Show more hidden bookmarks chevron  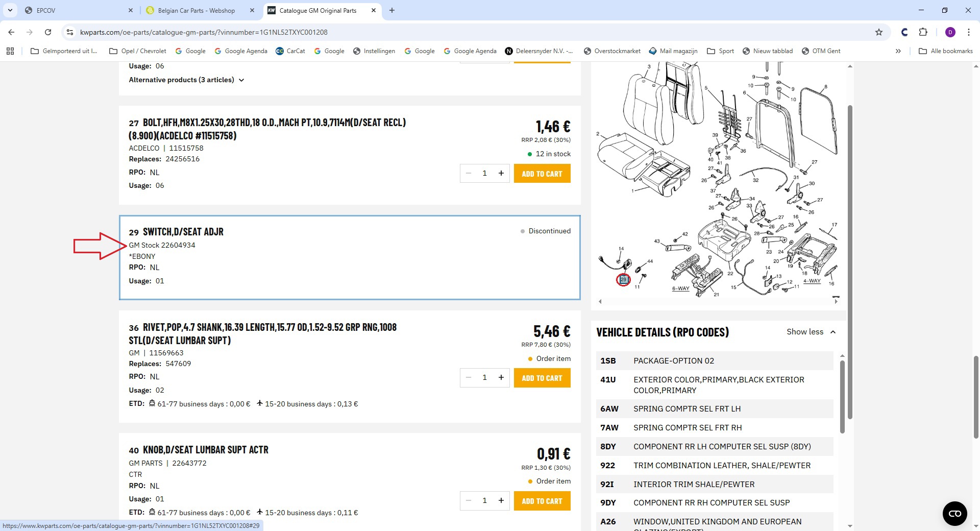[x=898, y=51]
